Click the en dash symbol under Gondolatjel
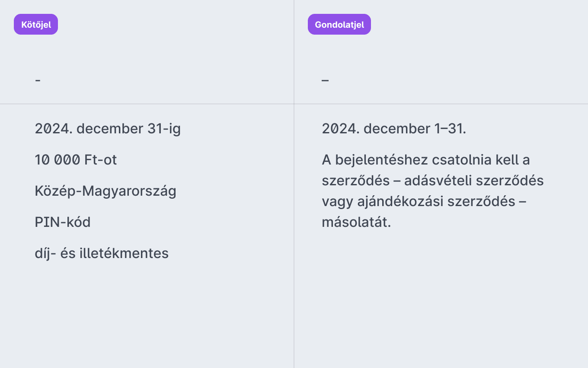This screenshot has width=588, height=368. coord(325,80)
